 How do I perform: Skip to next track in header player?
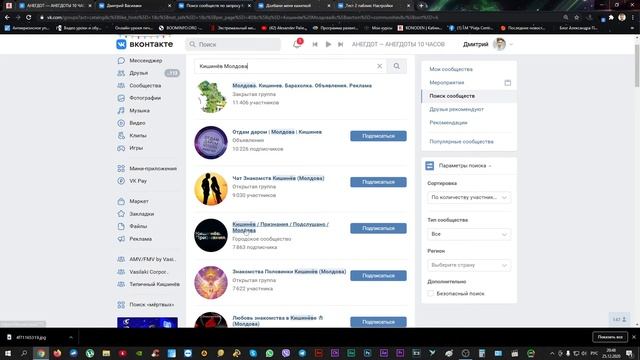340,44
